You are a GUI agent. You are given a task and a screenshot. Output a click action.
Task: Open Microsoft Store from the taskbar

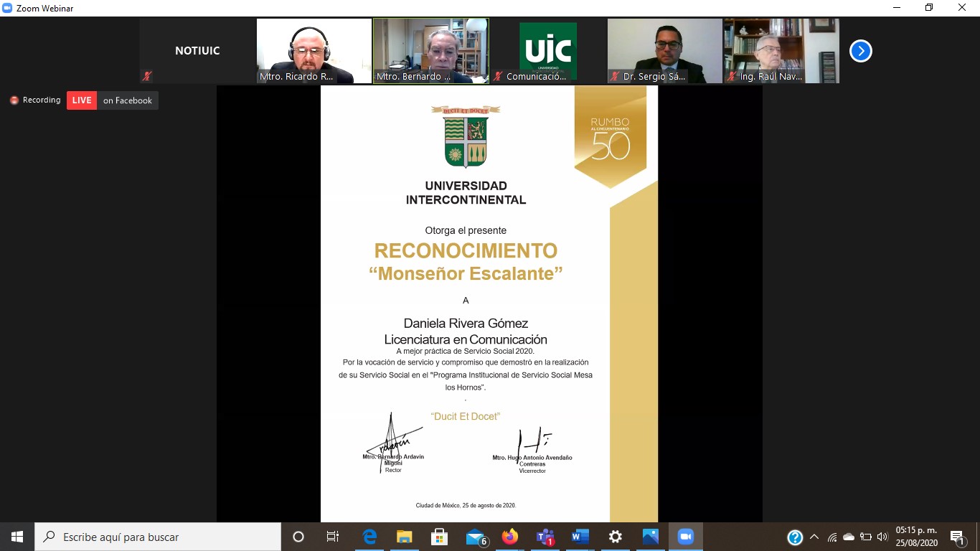click(440, 537)
